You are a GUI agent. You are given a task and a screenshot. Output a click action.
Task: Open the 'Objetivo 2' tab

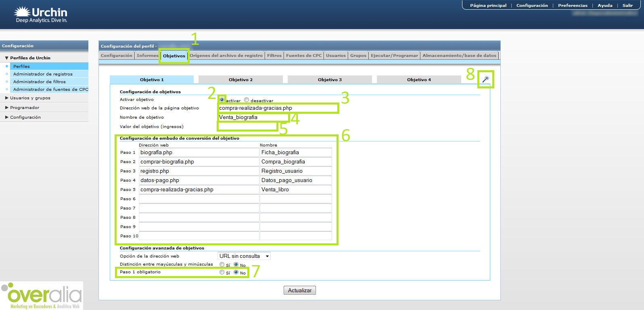240,80
